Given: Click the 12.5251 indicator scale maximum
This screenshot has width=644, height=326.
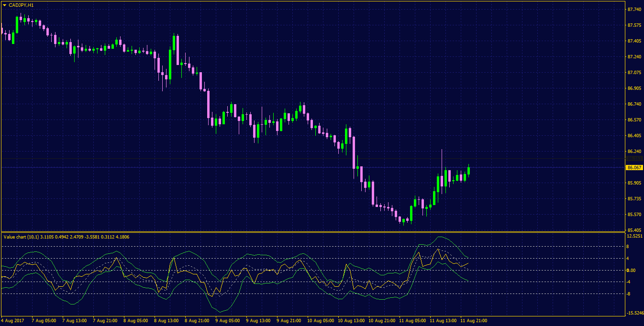Looking at the screenshot, I should click(x=634, y=236).
